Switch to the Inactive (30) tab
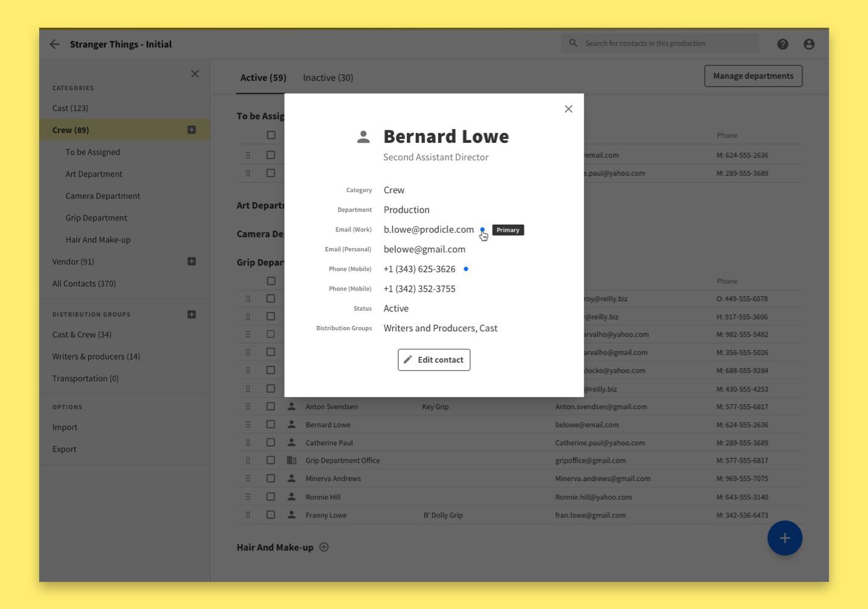The image size is (868, 609). click(328, 78)
